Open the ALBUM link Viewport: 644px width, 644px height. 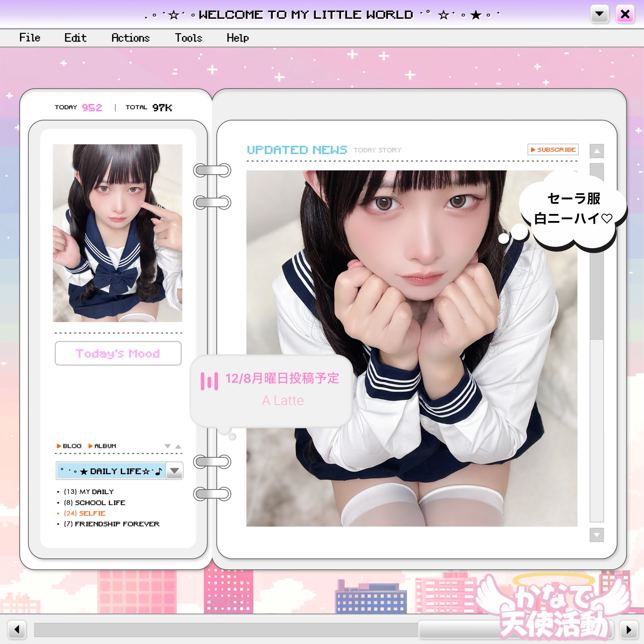click(x=105, y=446)
